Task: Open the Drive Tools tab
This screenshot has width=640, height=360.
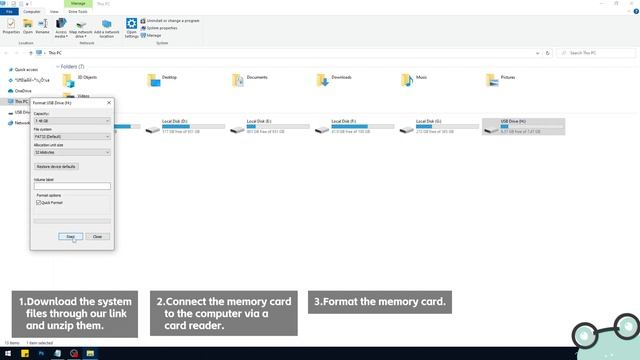Action: [78, 11]
